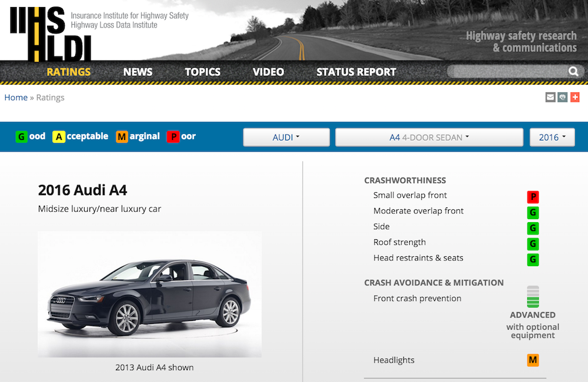Click the green G legend badge for Good
The image size is (588, 382).
pos(21,137)
